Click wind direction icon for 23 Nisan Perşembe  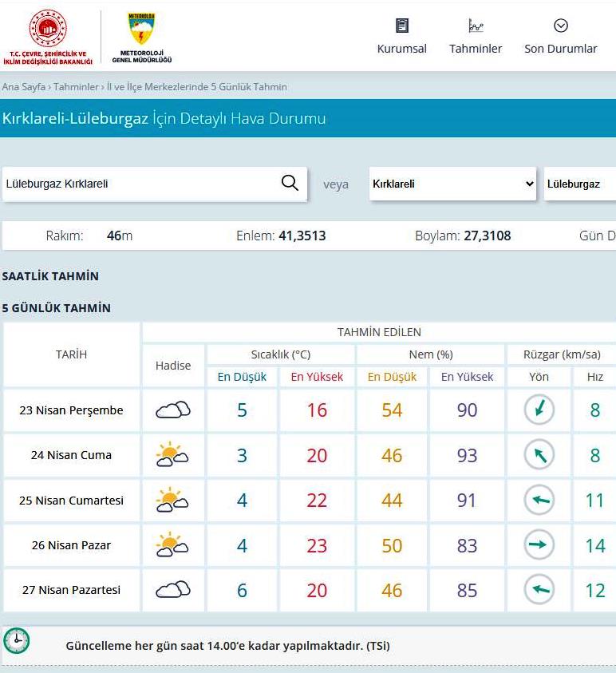539,410
